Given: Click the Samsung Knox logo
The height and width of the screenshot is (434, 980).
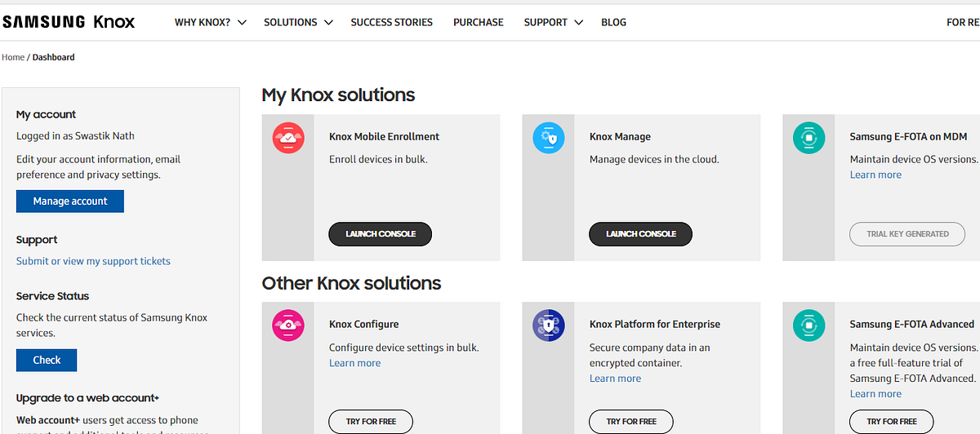Looking at the screenshot, I should 69,22.
